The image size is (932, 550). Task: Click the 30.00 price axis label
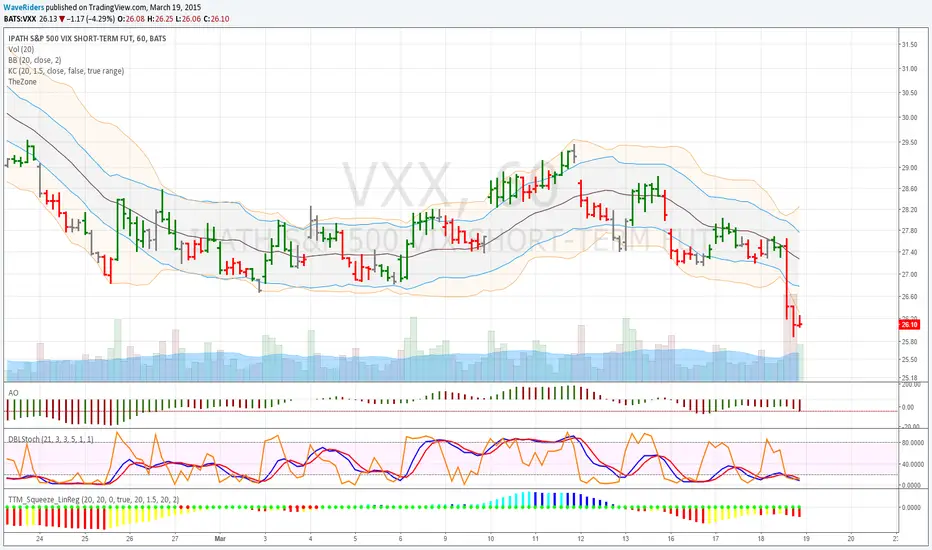pos(909,118)
